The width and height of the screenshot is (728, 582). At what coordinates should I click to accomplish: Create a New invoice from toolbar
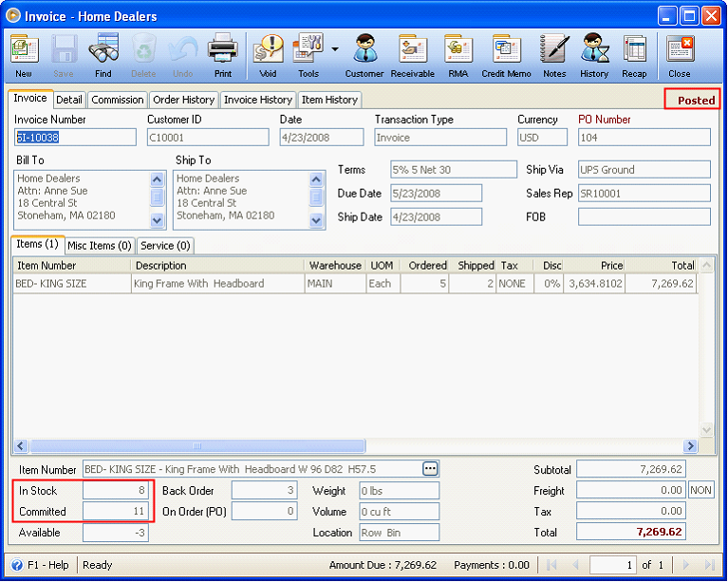tap(24, 55)
